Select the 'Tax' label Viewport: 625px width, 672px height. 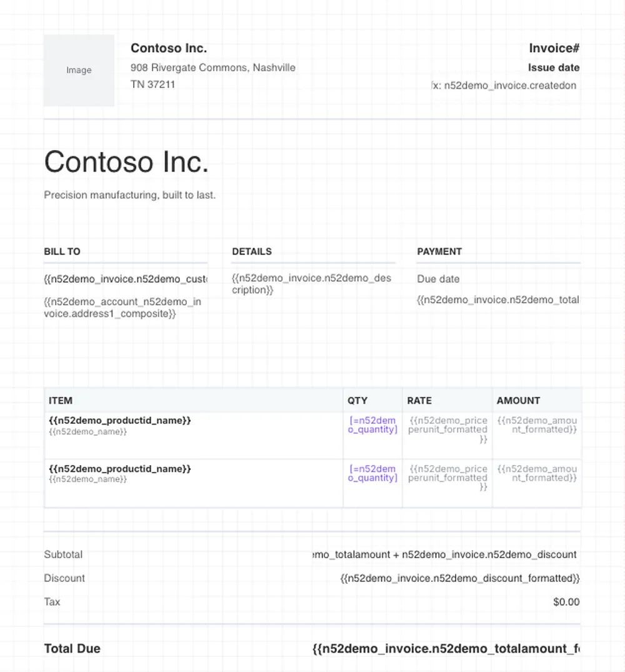coord(52,602)
